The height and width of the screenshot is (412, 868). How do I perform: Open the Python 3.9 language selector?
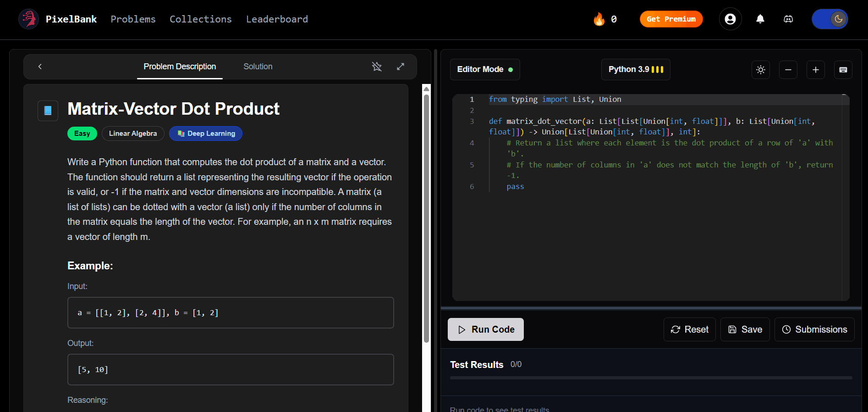point(635,70)
